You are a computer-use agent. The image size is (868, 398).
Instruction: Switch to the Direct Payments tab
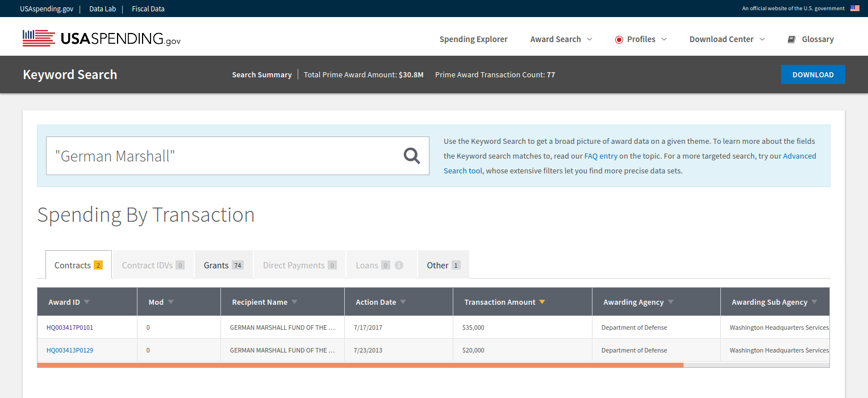300,264
